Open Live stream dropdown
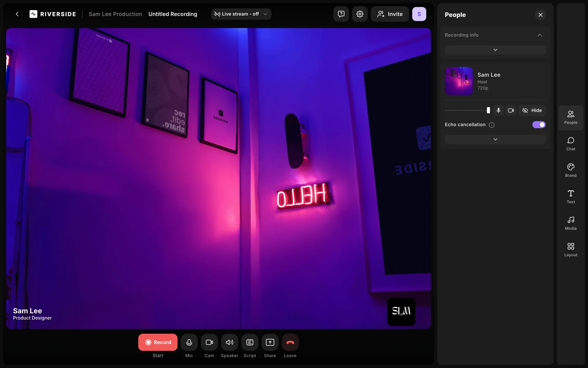 click(x=241, y=14)
